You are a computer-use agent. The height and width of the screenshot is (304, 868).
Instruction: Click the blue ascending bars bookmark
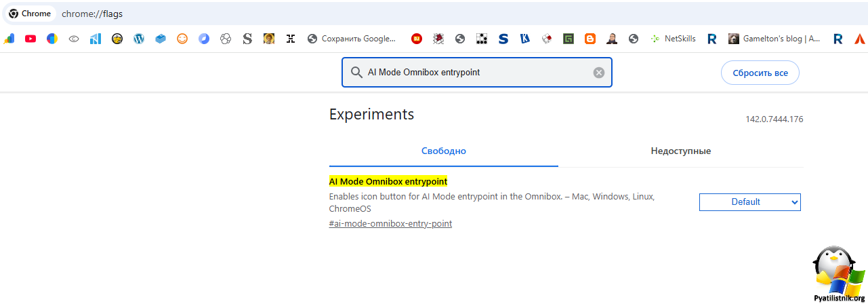click(96, 39)
